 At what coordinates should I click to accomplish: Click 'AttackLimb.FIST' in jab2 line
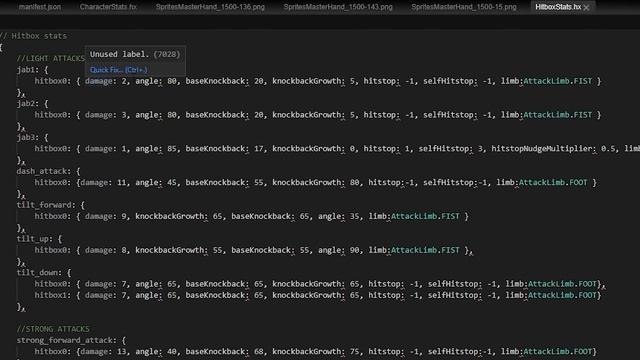(558, 115)
